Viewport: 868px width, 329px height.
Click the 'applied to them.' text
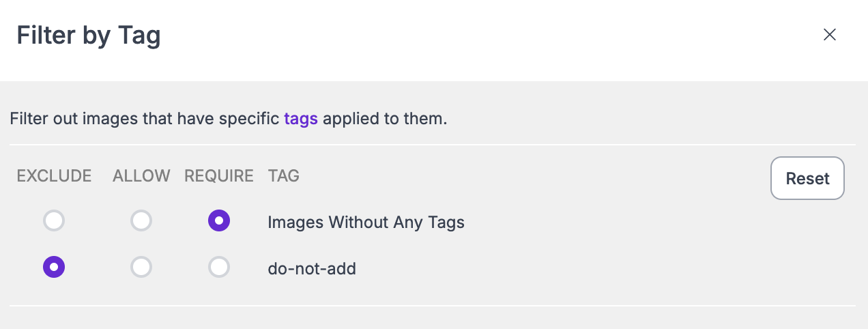point(385,119)
